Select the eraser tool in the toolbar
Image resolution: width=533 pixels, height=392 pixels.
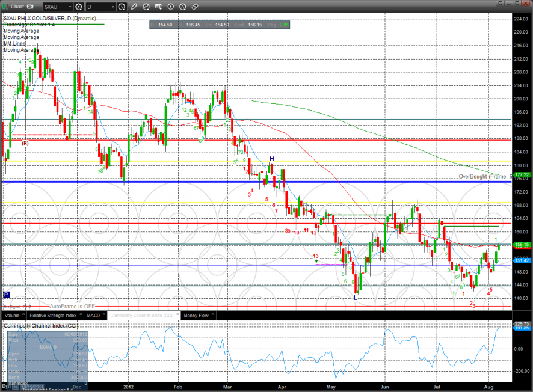pyautogui.click(x=195, y=7)
